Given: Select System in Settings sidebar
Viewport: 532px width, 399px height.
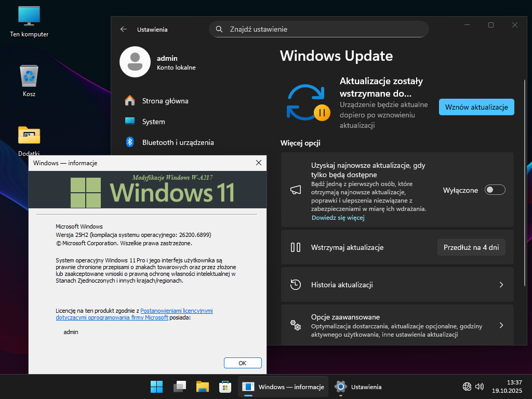Looking at the screenshot, I should (x=153, y=122).
